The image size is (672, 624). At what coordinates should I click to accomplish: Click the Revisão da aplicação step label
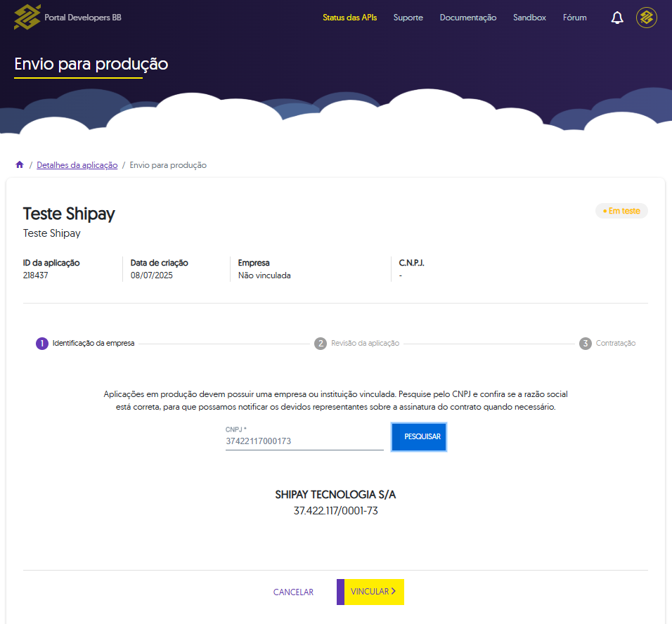tap(365, 344)
